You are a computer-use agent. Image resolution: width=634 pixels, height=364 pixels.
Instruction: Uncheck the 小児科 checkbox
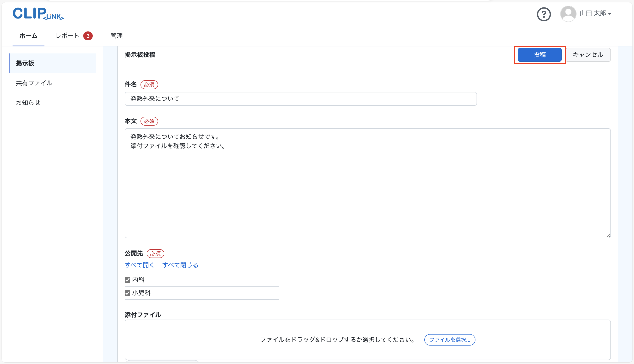tap(128, 293)
